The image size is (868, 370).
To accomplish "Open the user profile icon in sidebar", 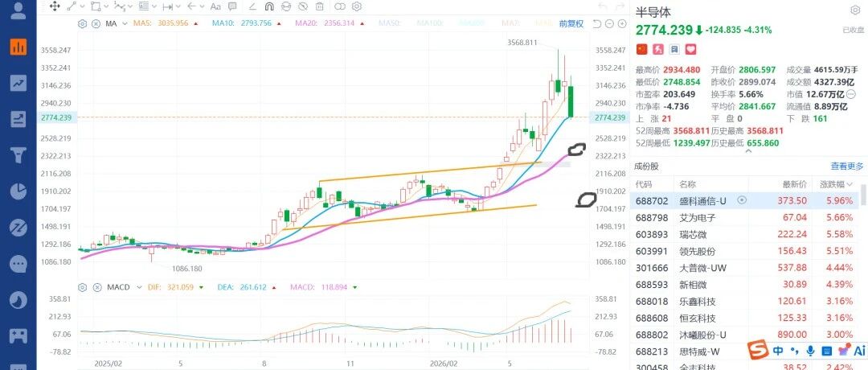I will (x=18, y=10).
